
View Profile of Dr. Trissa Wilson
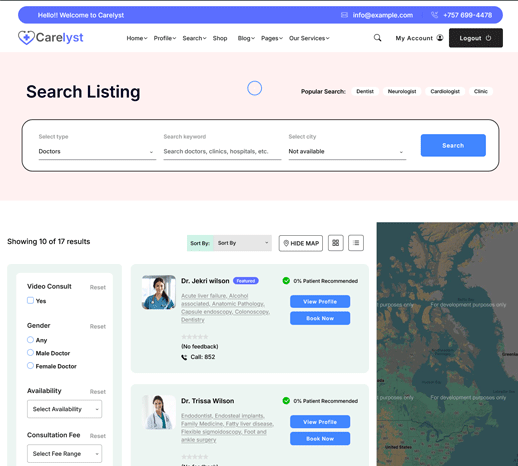tap(320, 422)
